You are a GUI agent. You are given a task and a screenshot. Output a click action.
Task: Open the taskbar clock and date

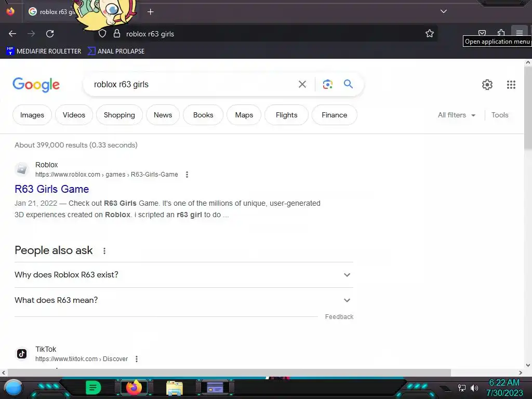pos(504,388)
